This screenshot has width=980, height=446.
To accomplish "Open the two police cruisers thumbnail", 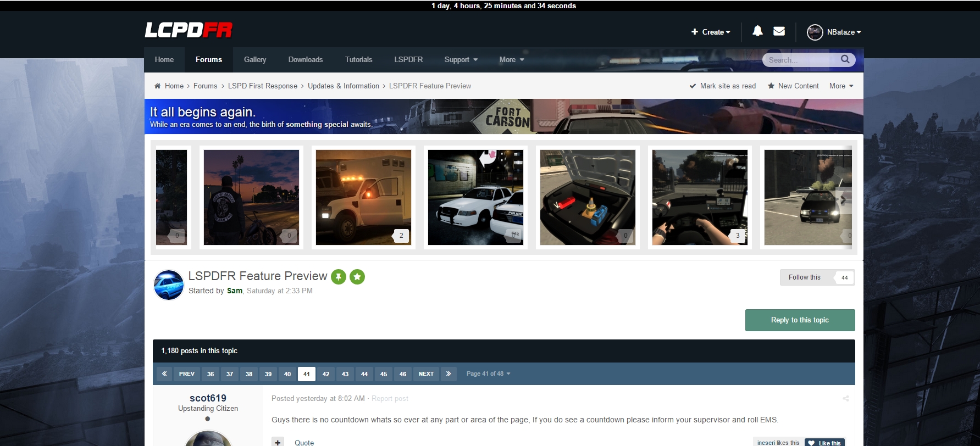I will pyautogui.click(x=475, y=198).
